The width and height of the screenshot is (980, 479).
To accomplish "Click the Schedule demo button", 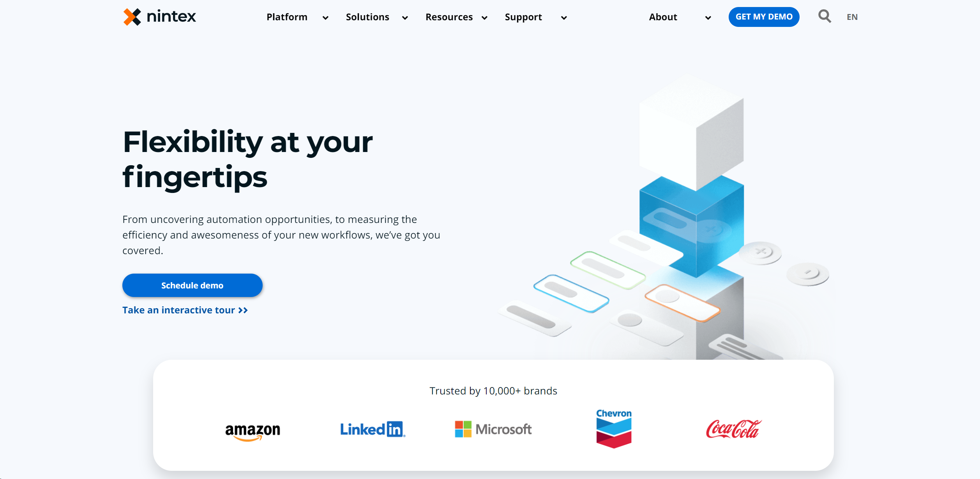I will pos(192,285).
